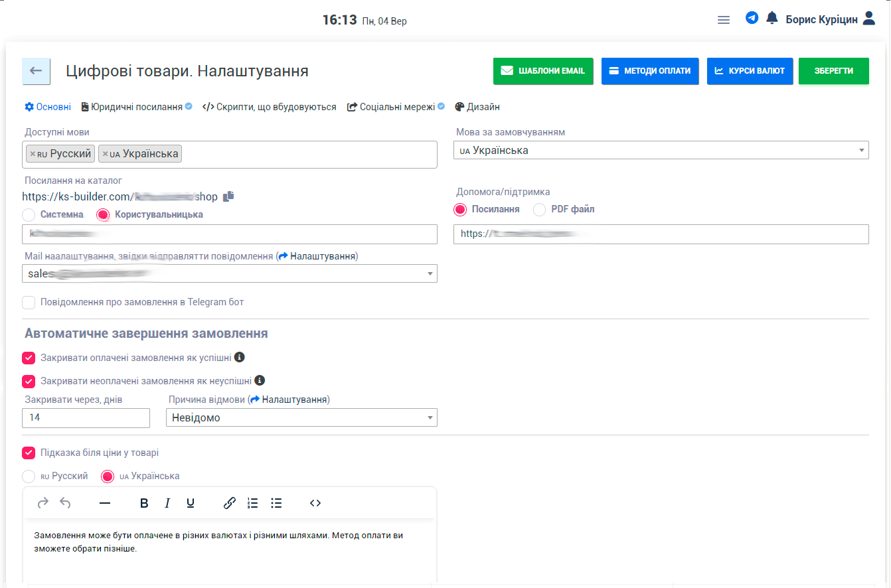Switch to the Дизайн tab

coord(477,107)
